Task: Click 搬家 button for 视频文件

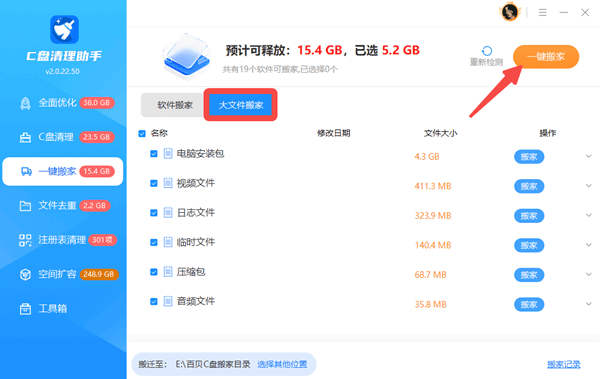Action: point(529,186)
